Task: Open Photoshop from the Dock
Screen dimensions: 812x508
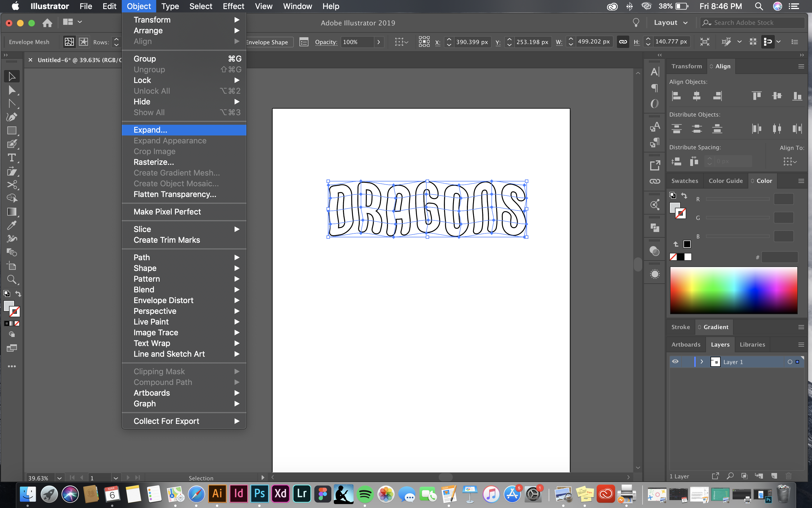Action: pos(259,494)
